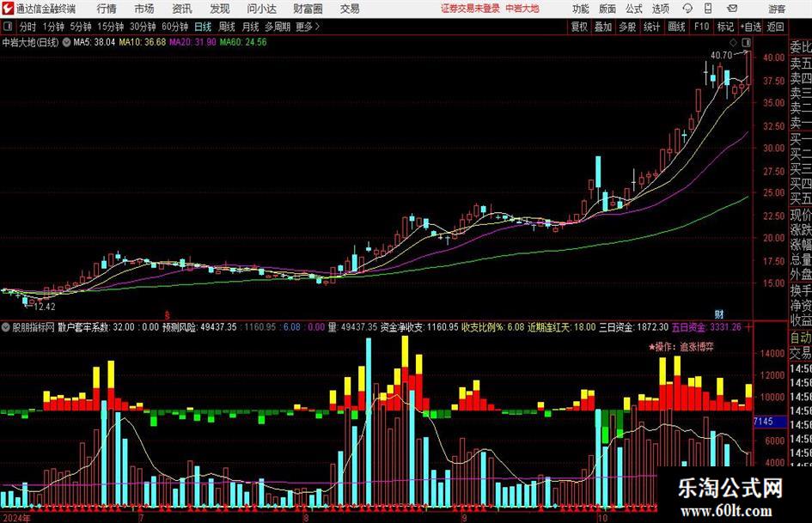Screen dimensions: 812x523
Task: Click the 12.42 low price label
Action: point(45,307)
